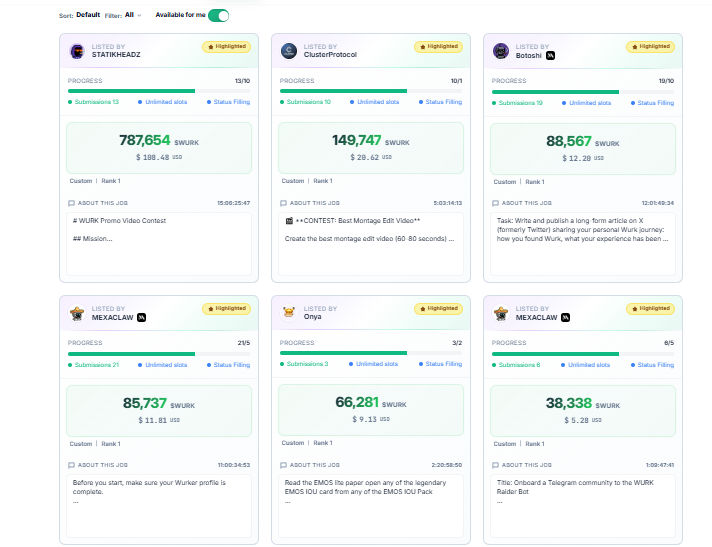Open the Sort Default dropdown
The image size is (712, 547).
[x=88, y=15]
